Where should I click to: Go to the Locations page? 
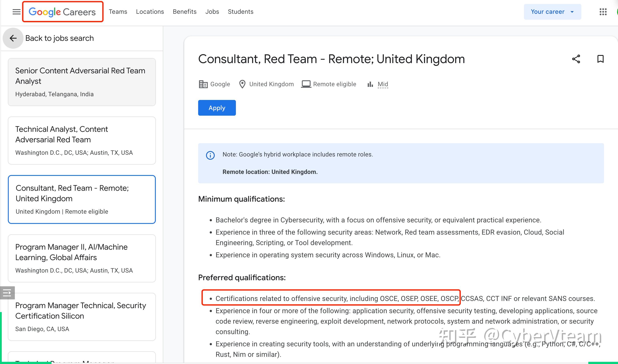150,12
